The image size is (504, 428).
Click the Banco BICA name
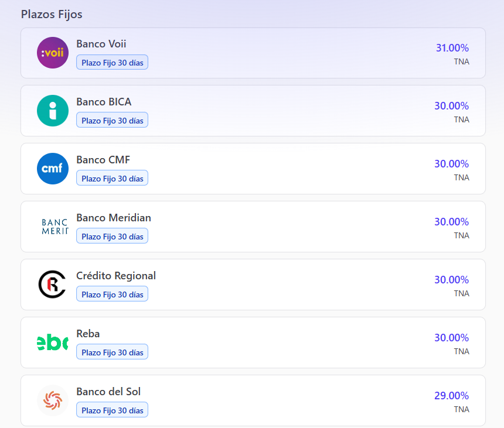pos(104,102)
